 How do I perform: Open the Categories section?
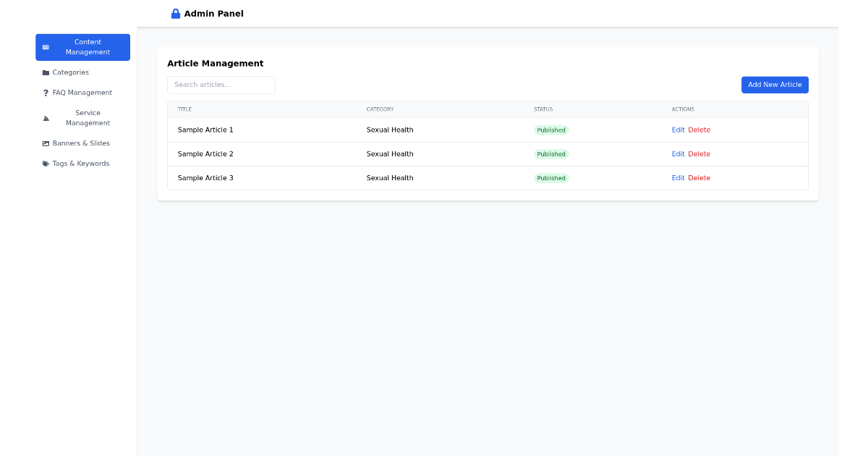point(70,72)
